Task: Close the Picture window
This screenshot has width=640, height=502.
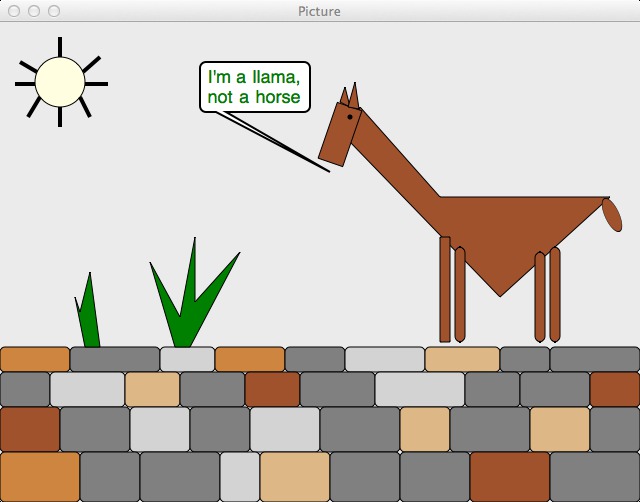Action: click(14, 11)
